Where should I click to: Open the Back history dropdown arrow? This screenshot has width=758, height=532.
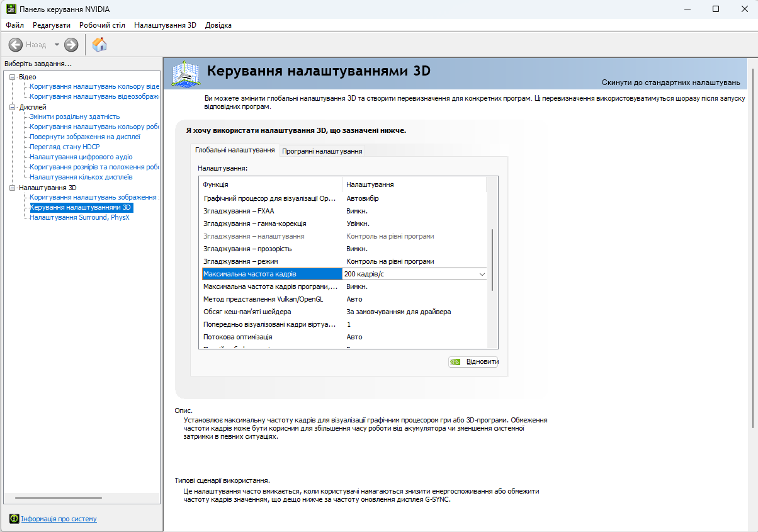pyautogui.click(x=57, y=45)
